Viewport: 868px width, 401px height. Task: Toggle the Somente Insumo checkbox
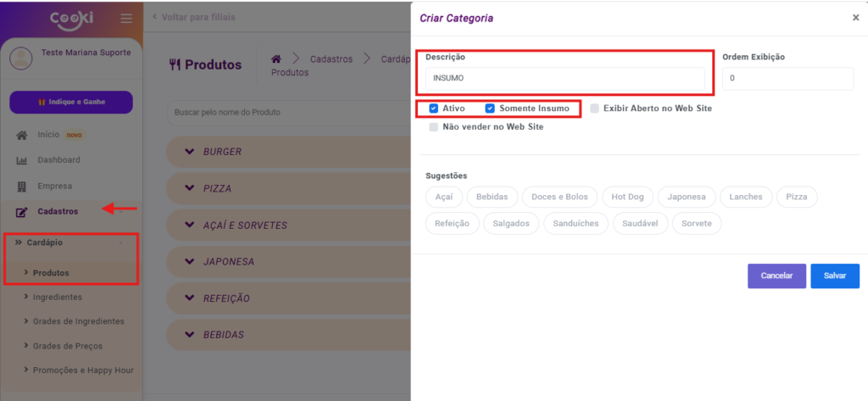490,109
